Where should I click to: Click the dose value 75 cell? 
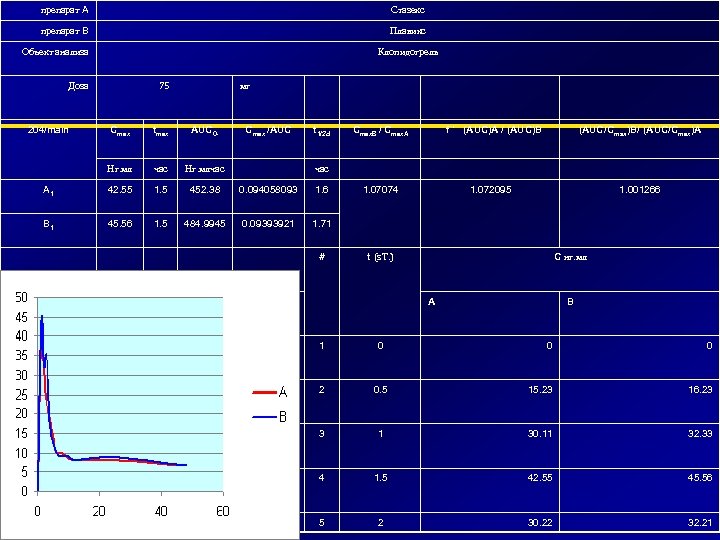164,97
